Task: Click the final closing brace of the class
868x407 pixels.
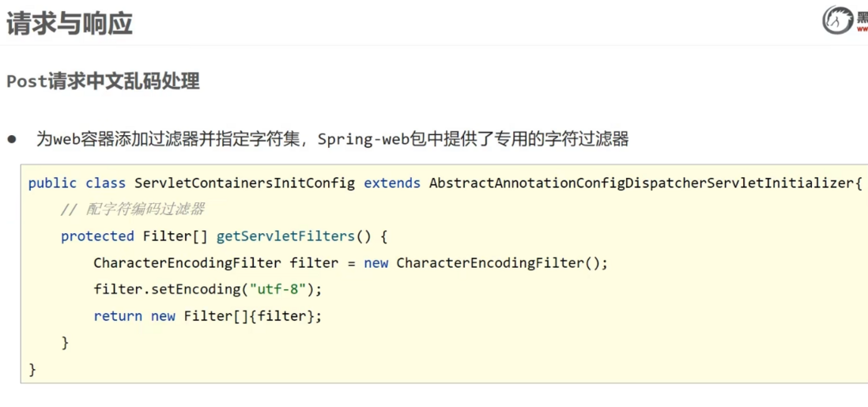Action: pyautogui.click(x=32, y=369)
